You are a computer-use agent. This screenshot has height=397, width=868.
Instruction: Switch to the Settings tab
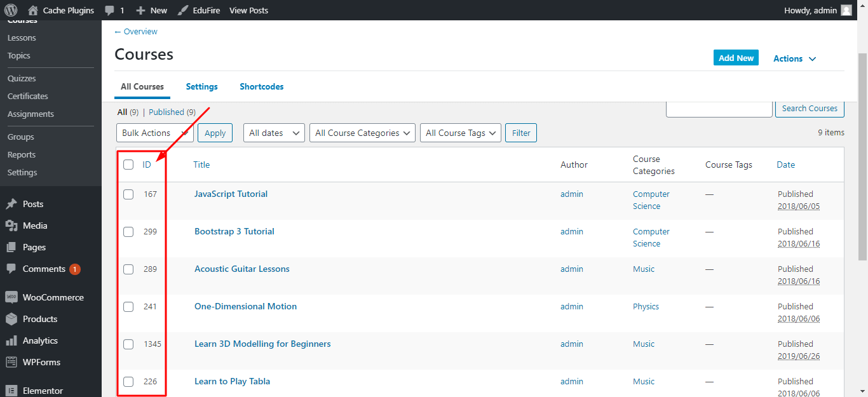202,87
